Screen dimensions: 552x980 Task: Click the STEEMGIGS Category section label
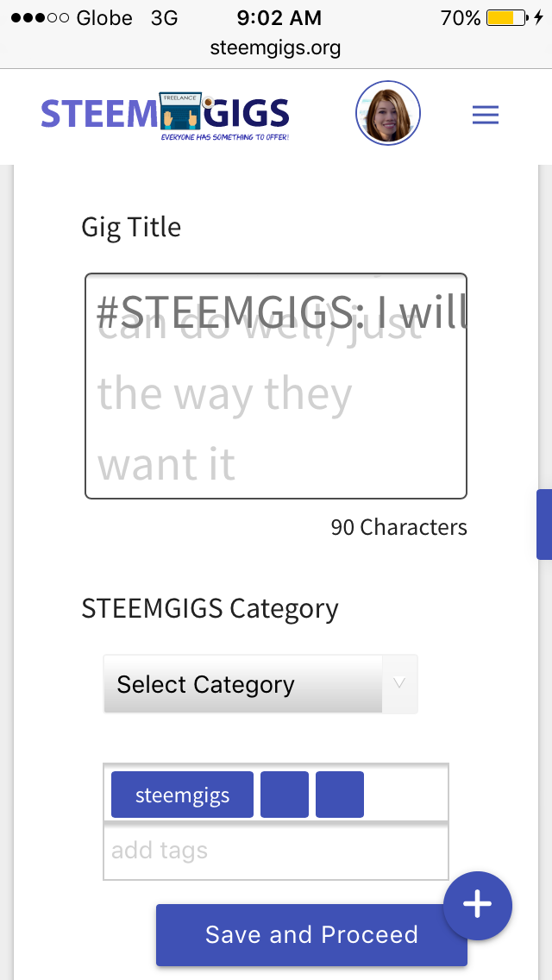(209, 608)
